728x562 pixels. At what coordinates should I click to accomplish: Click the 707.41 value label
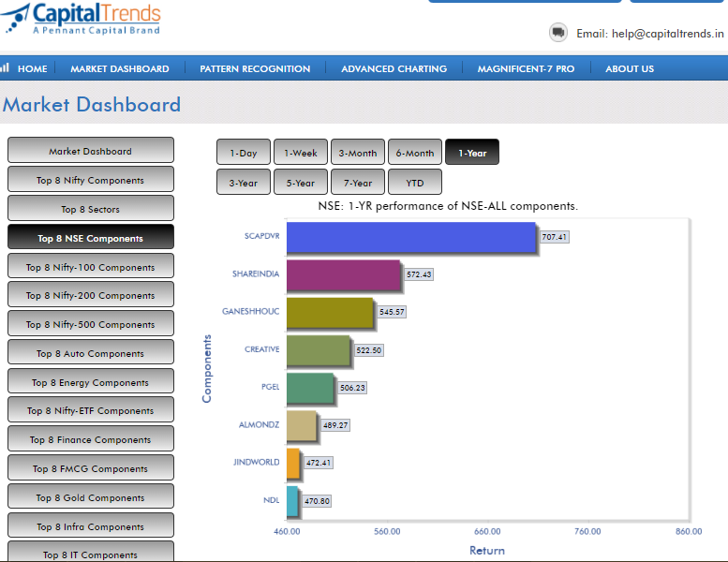tap(555, 237)
